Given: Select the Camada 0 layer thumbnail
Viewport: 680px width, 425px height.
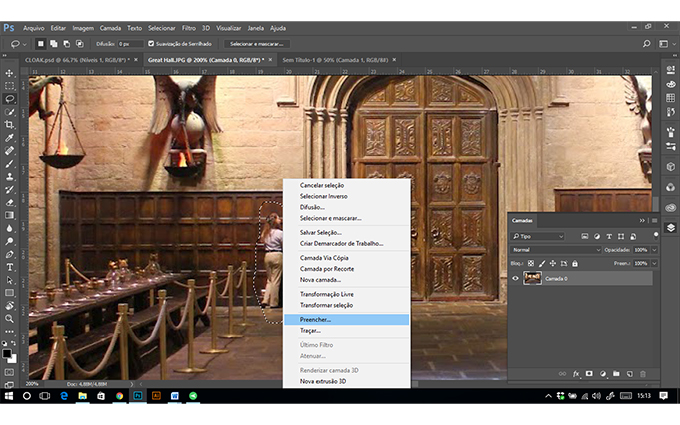Looking at the screenshot, I should click(532, 278).
